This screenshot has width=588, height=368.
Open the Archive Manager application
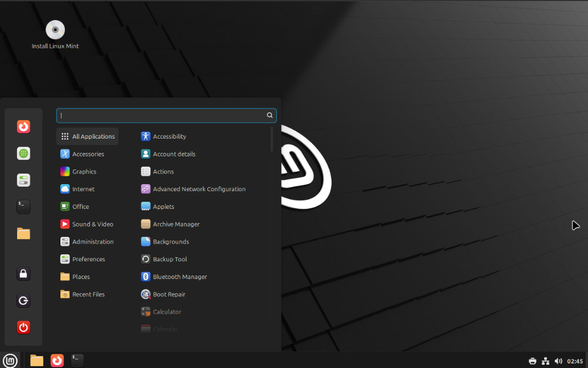click(x=175, y=224)
